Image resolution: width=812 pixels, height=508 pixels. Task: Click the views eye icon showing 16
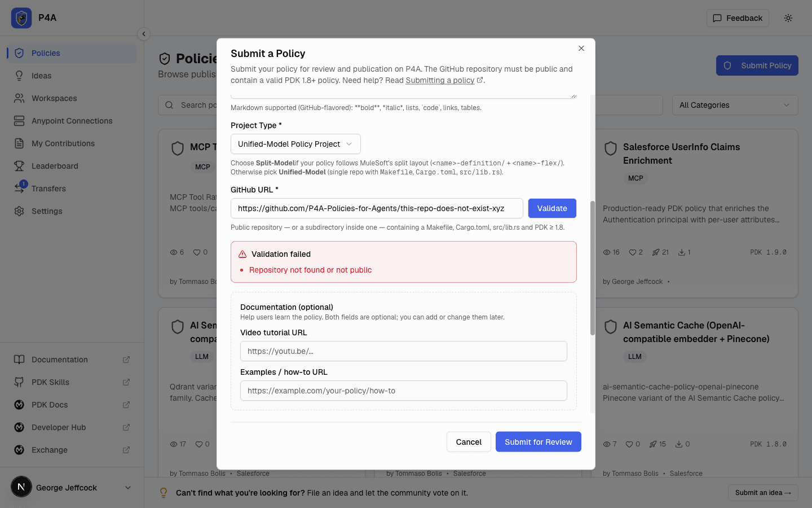[607, 252]
